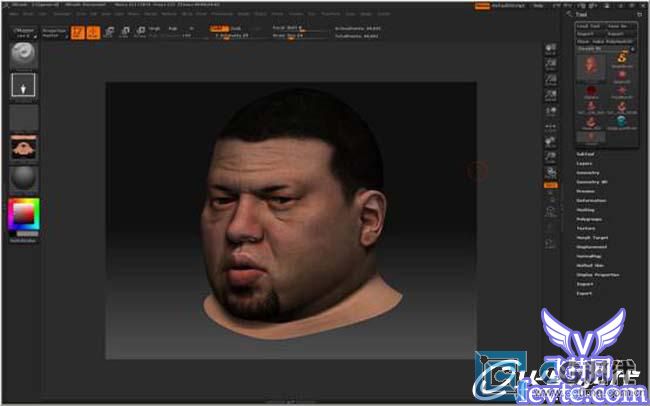
Task: Activate the Scale transform icon in top shelf
Action: click(125, 32)
